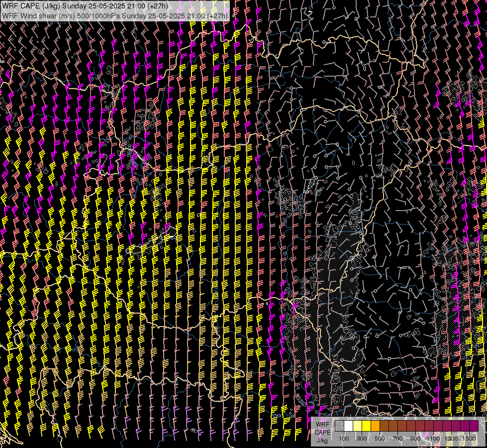
Task: Click the purple above-1500 J/kg legend swatch
Action: (474, 426)
